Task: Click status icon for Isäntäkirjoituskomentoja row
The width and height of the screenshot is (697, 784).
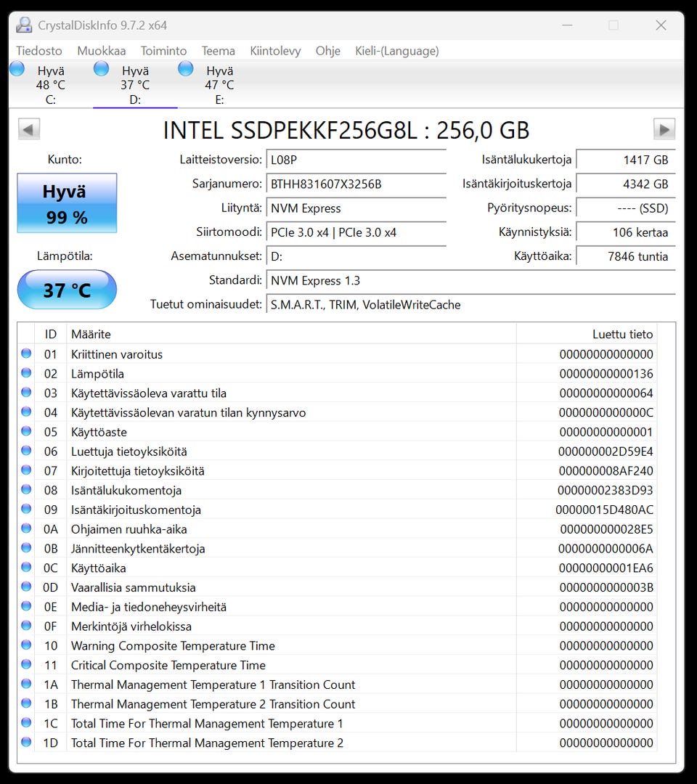Action: click(x=26, y=509)
